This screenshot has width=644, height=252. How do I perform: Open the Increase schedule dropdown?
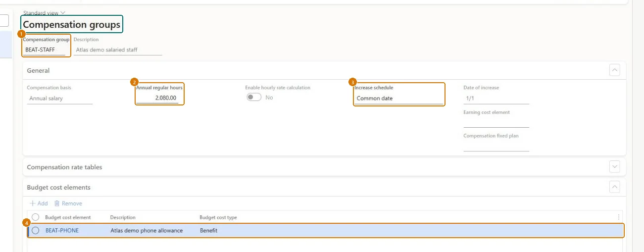pos(398,99)
